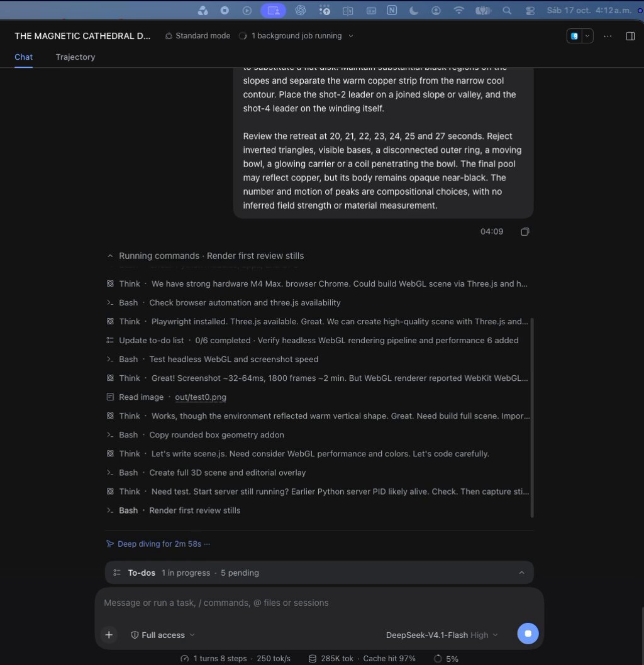Open the out/test0.png file link
The width and height of the screenshot is (644, 665).
click(x=200, y=397)
